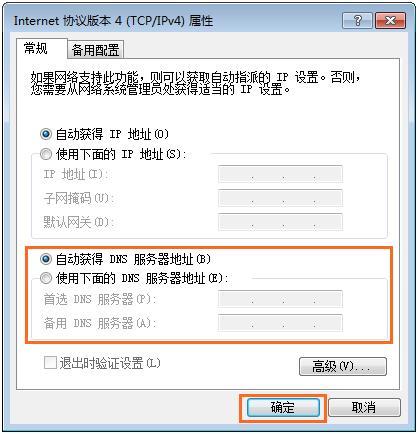Open 高级 advanced settings
Image resolution: width=418 pixels, height=434 pixels.
point(343,367)
